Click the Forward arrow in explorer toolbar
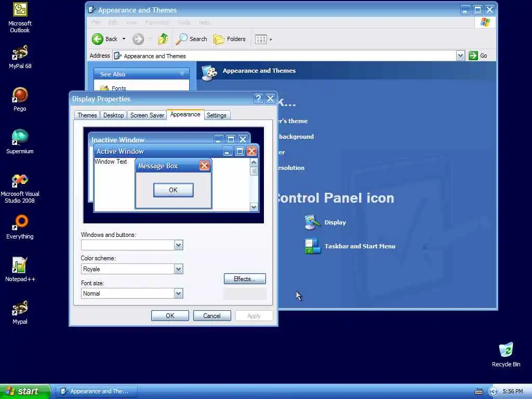The height and width of the screenshot is (399, 532). click(138, 39)
